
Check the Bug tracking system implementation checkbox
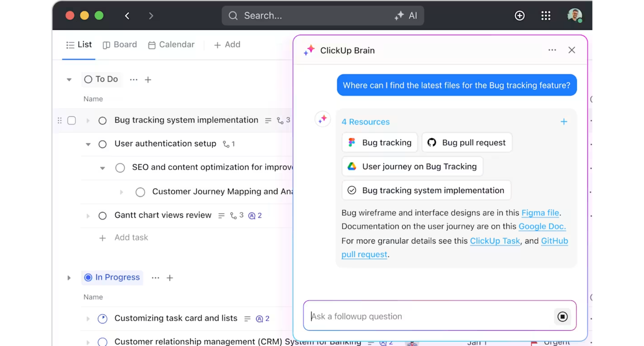72,120
